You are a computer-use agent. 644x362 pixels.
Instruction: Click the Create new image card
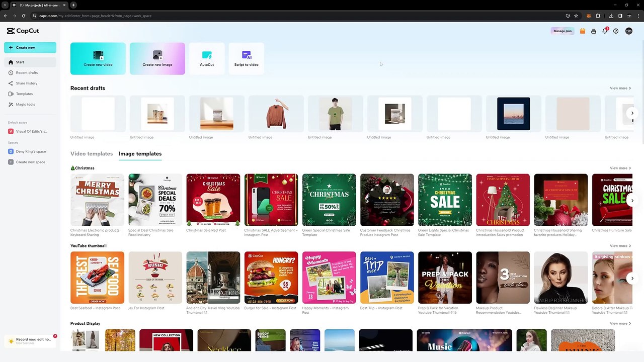157,58
